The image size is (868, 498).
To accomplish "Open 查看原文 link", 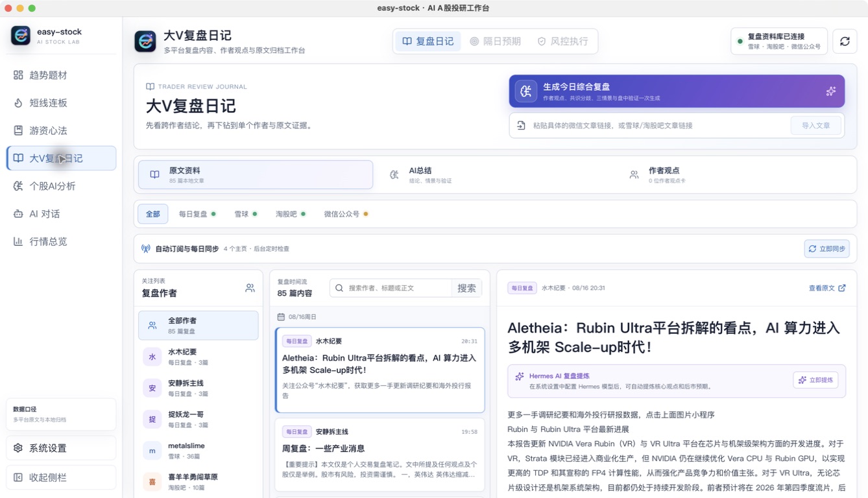I will click(827, 288).
